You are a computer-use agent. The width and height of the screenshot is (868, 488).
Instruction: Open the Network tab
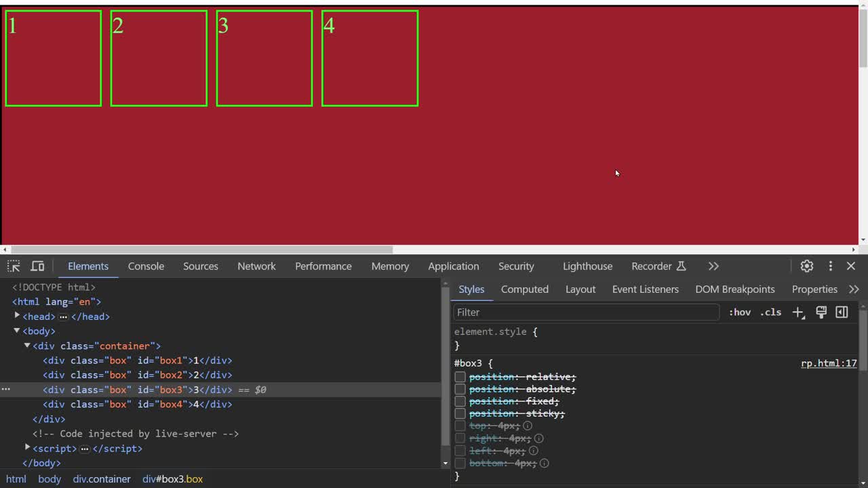(x=256, y=266)
